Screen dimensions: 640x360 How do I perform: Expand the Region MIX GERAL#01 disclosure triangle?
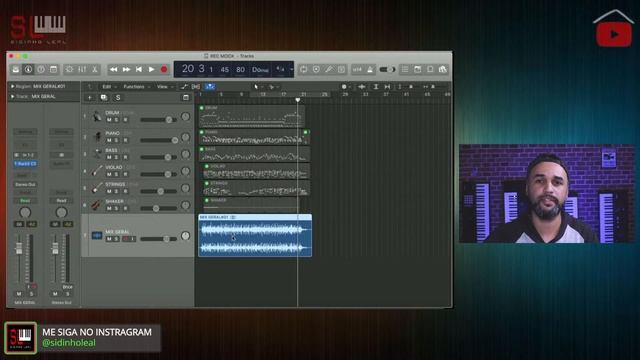click(13, 87)
